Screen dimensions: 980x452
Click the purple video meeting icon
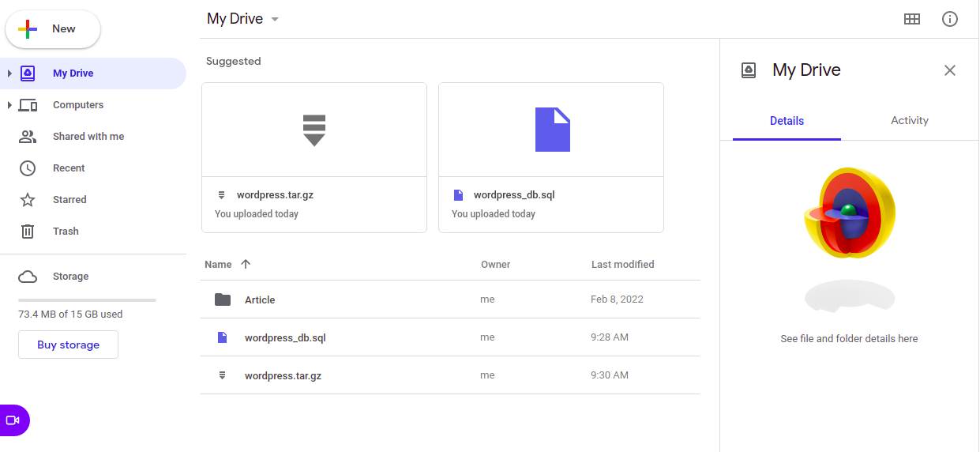(12, 420)
